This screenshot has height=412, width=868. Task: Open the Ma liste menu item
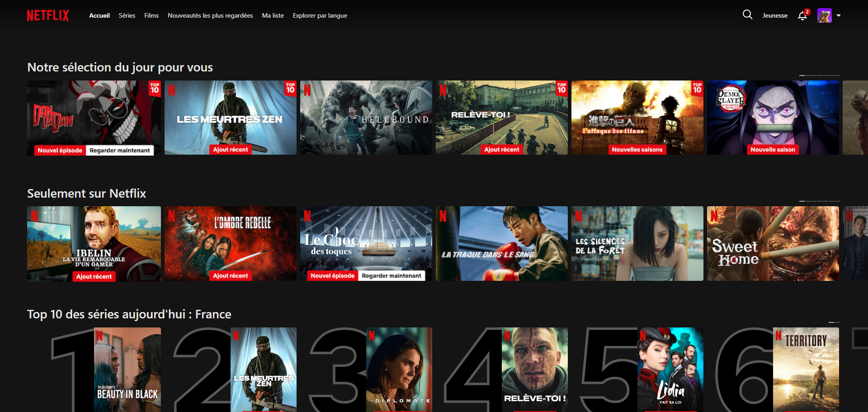point(273,15)
